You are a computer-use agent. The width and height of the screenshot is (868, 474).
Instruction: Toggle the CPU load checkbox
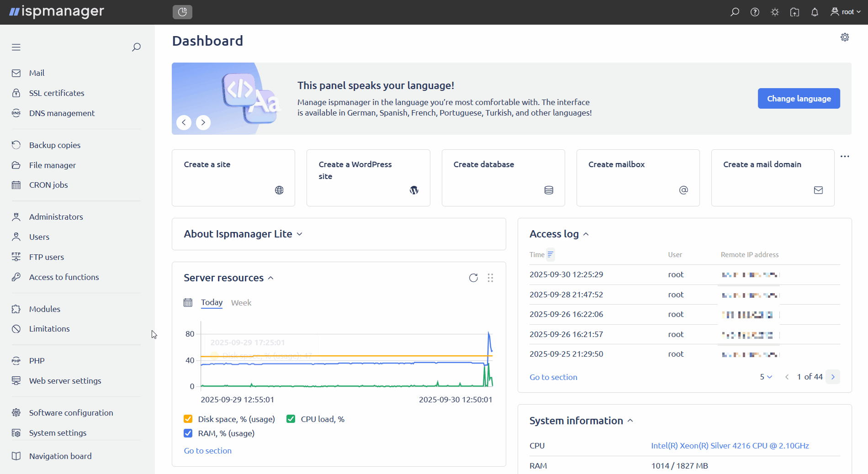[291, 419]
